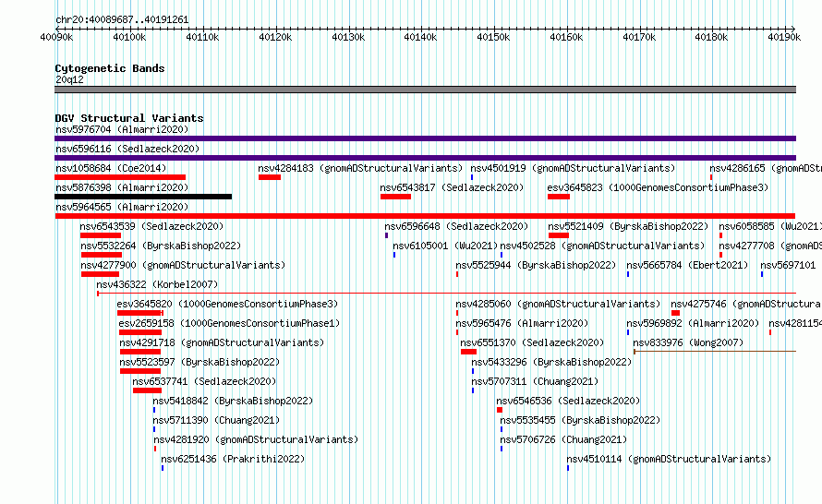
Task: Open nsv5965476 (Almarri2020) label
Action: [522, 323]
